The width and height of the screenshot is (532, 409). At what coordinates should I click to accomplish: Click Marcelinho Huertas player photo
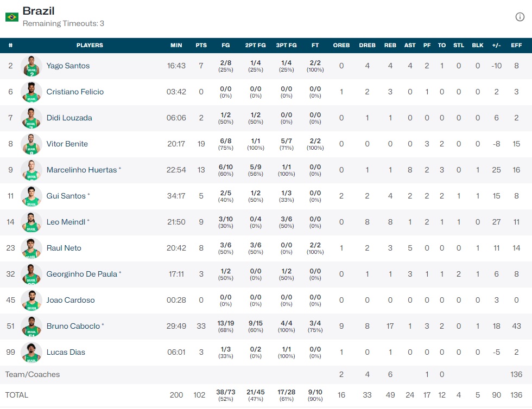[31, 170]
